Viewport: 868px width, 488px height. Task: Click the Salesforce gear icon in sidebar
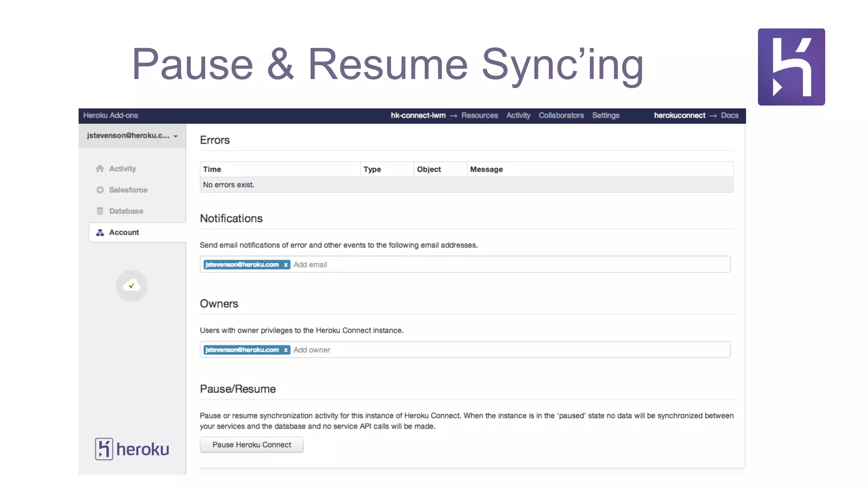pos(100,190)
